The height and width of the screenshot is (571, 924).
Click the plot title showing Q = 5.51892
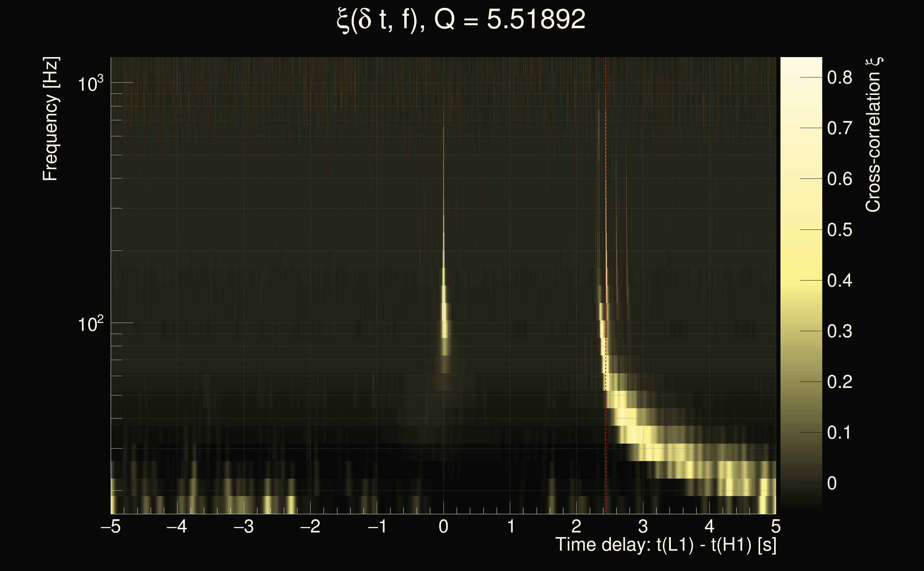tap(461, 20)
